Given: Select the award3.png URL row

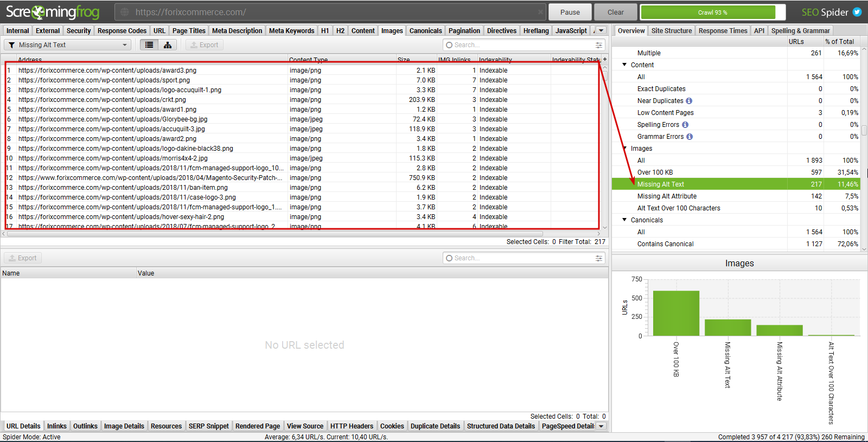Looking at the screenshot, I should point(302,71).
